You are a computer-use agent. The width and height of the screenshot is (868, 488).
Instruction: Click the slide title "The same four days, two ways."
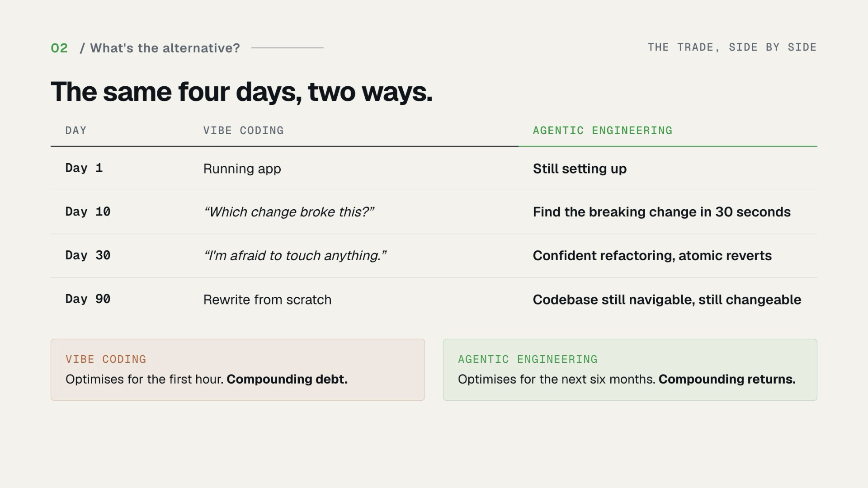pos(241,92)
